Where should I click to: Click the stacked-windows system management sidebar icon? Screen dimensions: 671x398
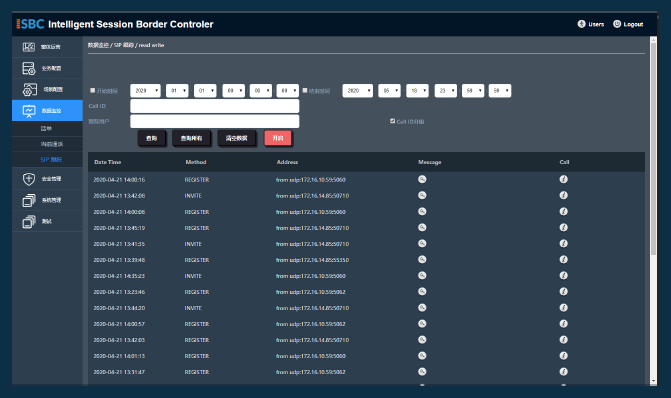pos(29,200)
